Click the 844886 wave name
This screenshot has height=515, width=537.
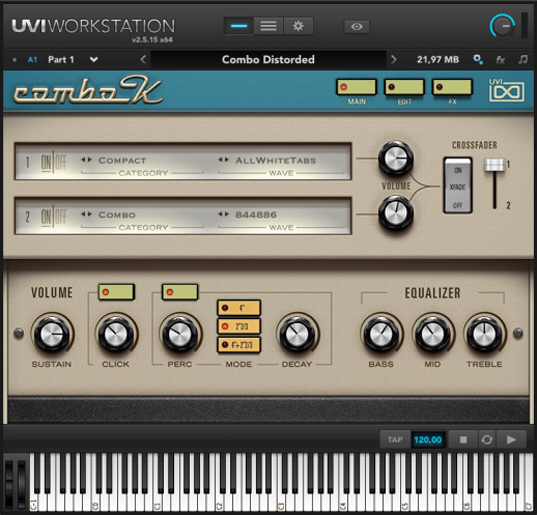[256, 215]
